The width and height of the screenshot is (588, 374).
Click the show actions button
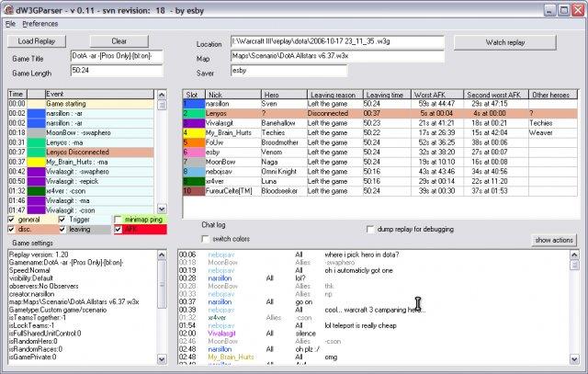[555, 240]
